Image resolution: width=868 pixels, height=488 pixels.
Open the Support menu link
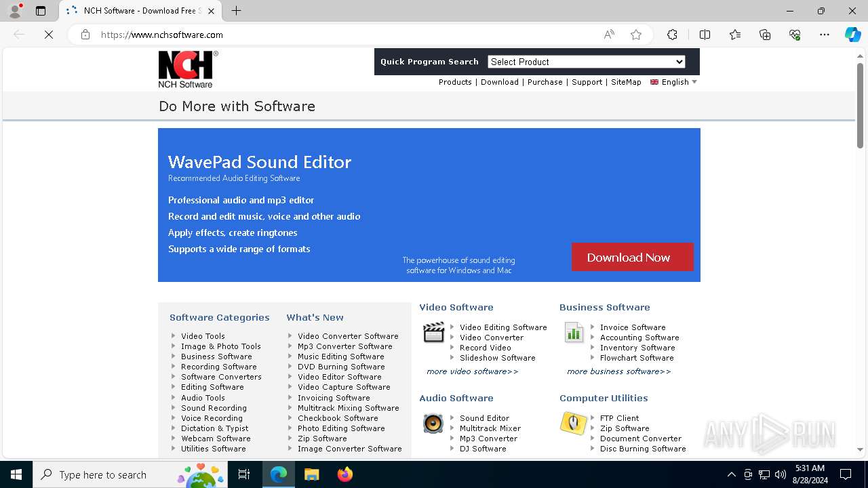[587, 82]
